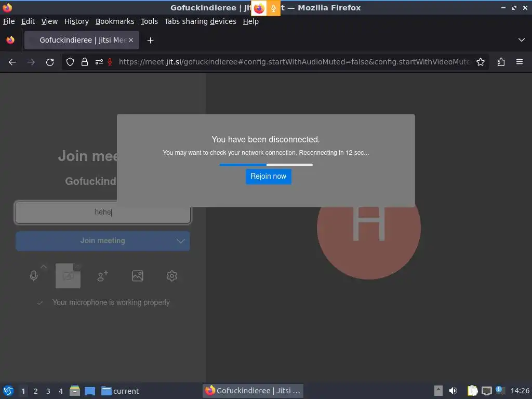The image size is (532, 399).
Task: Open the taskbar application launcher
Action: 8,391
